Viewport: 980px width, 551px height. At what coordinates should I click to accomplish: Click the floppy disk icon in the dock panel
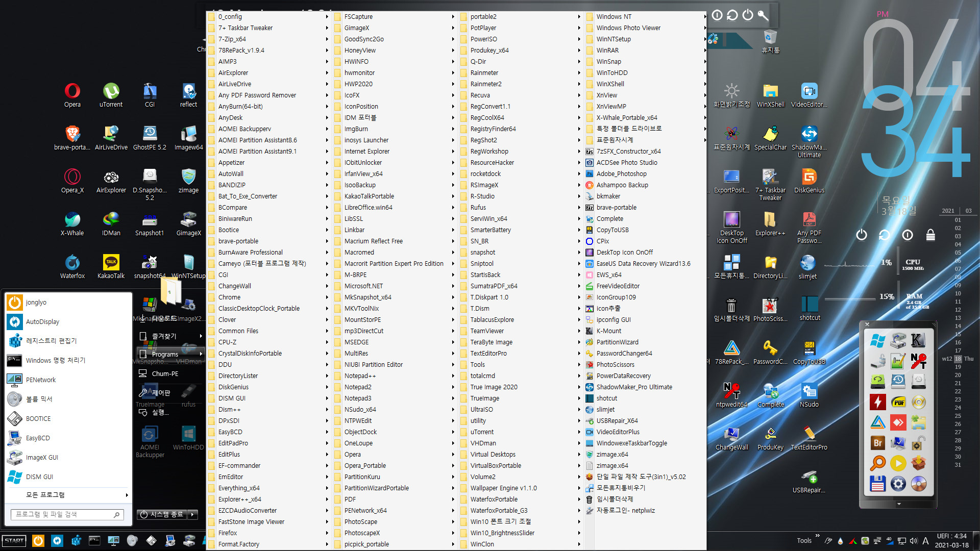(878, 484)
